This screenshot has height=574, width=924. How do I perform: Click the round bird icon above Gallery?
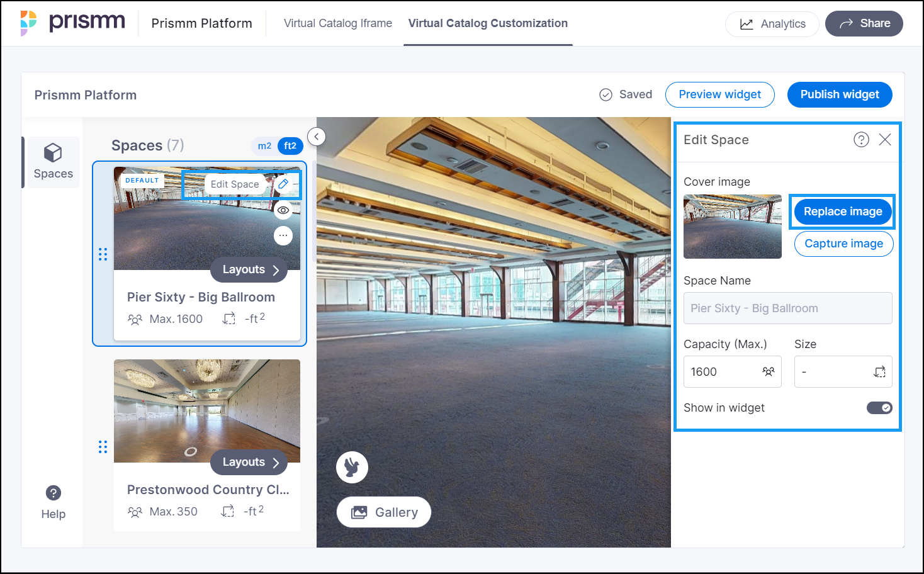click(x=352, y=467)
